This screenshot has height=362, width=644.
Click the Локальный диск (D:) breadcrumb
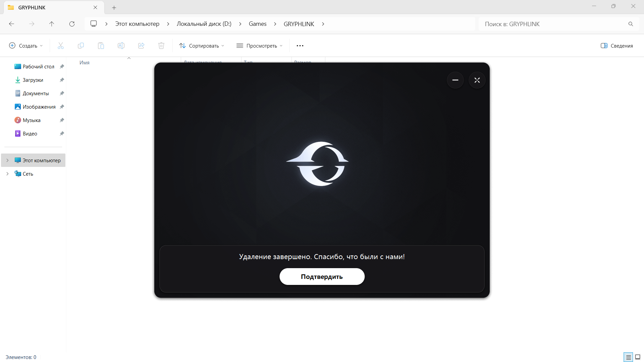[x=204, y=24]
